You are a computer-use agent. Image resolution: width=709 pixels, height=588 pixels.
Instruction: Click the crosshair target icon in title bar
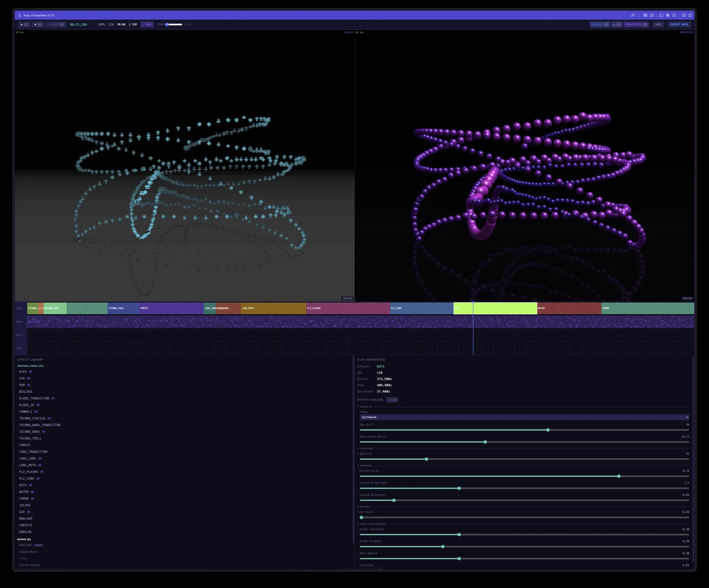(674, 15)
